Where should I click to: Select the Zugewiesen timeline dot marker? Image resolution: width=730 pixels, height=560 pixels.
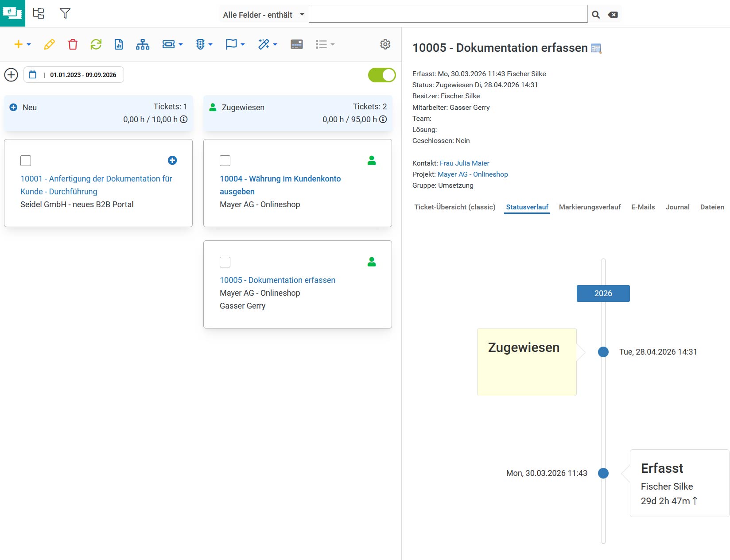(603, 352)
